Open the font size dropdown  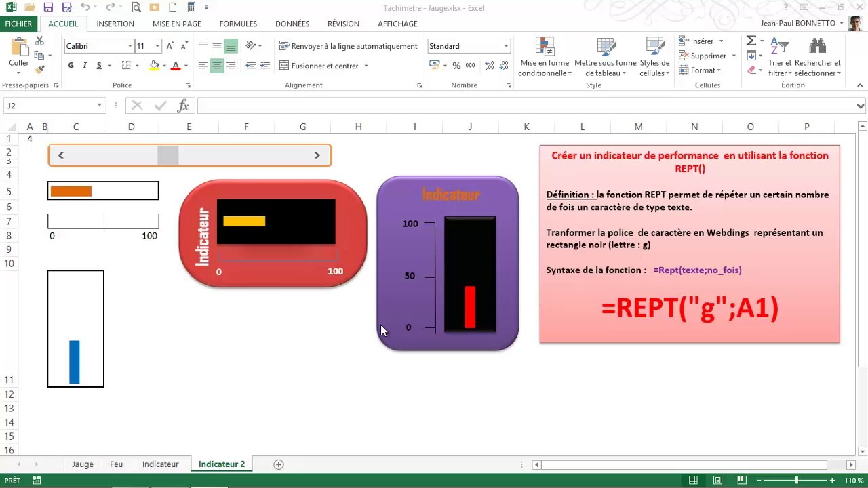(157, 46)
